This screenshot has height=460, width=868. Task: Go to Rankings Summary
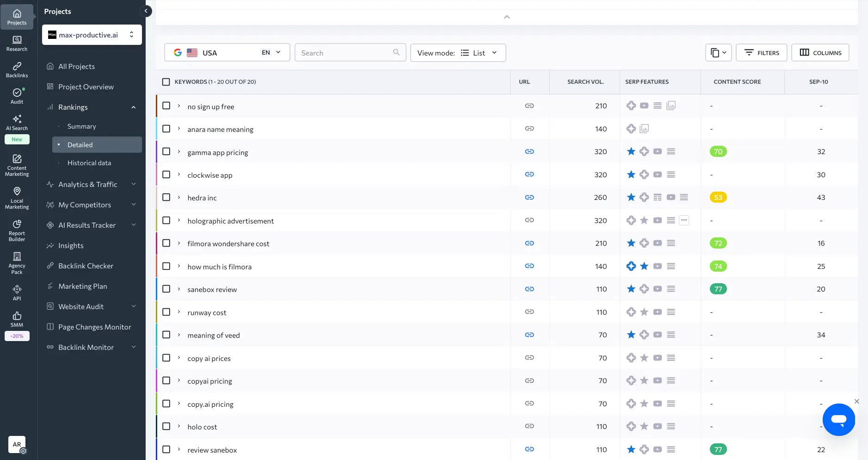click(x=81, y=126)
